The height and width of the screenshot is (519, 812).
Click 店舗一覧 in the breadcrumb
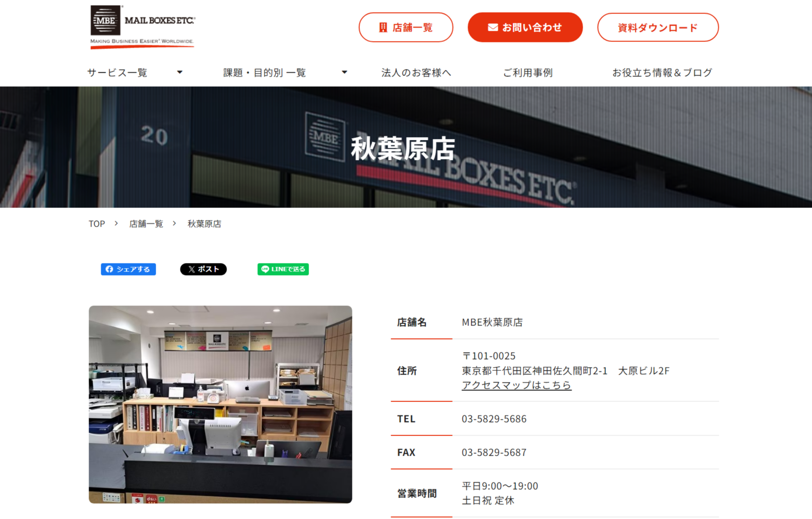click(146, 224)
